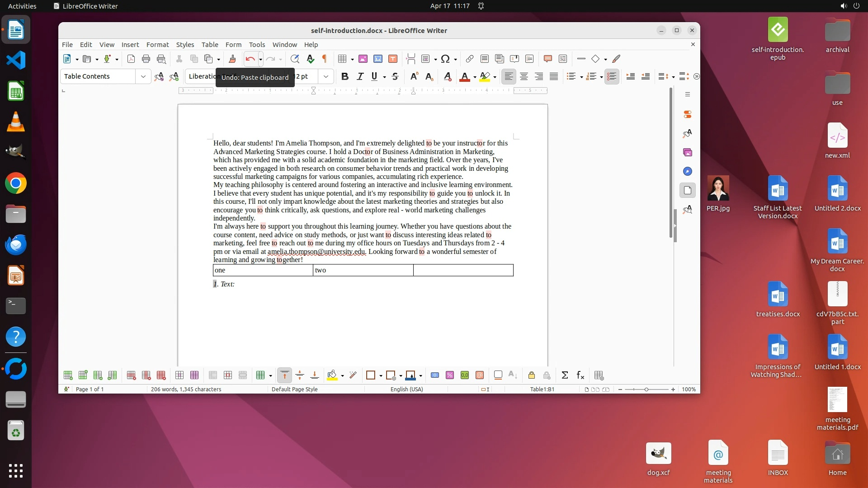Click the table cell containing 'two'

(363, 270)
